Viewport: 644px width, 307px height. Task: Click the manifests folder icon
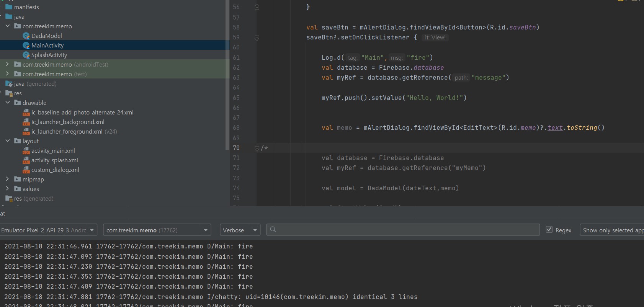(9, 7)
